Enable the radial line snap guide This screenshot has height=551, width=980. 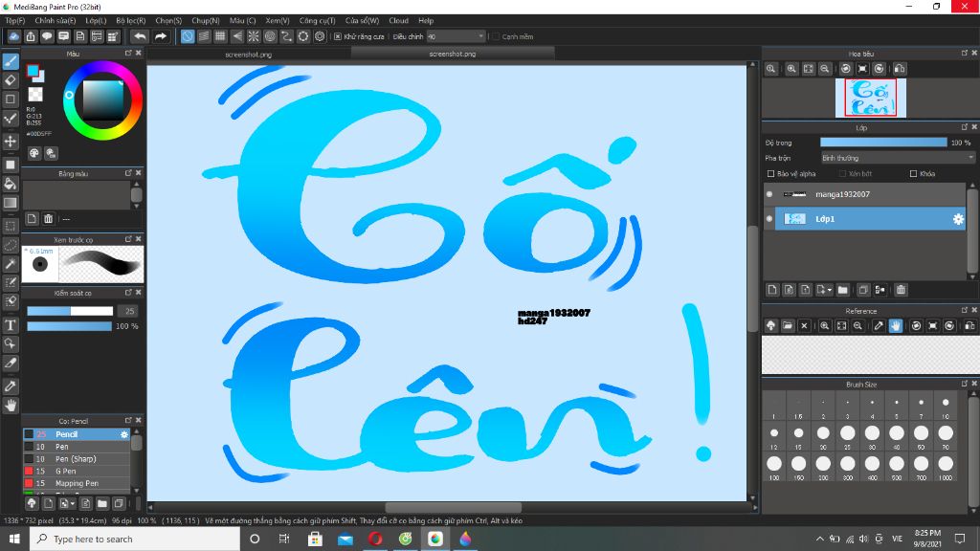click(253, 36)
